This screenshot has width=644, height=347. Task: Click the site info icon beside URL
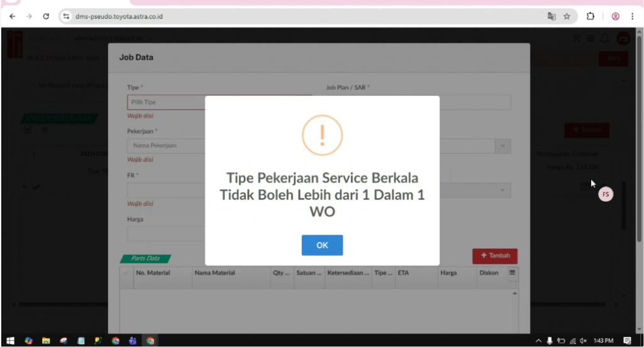[66, 16]
